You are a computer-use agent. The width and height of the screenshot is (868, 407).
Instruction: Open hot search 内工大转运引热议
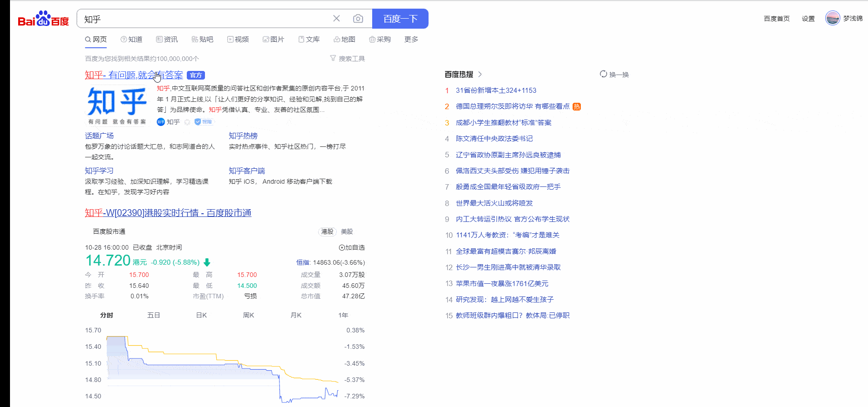513,219
